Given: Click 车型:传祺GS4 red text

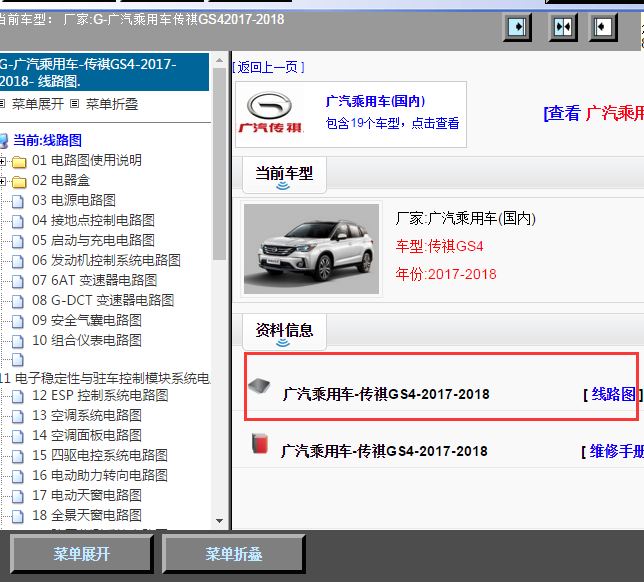Looking at the screenshot, I should coord(439,246).
